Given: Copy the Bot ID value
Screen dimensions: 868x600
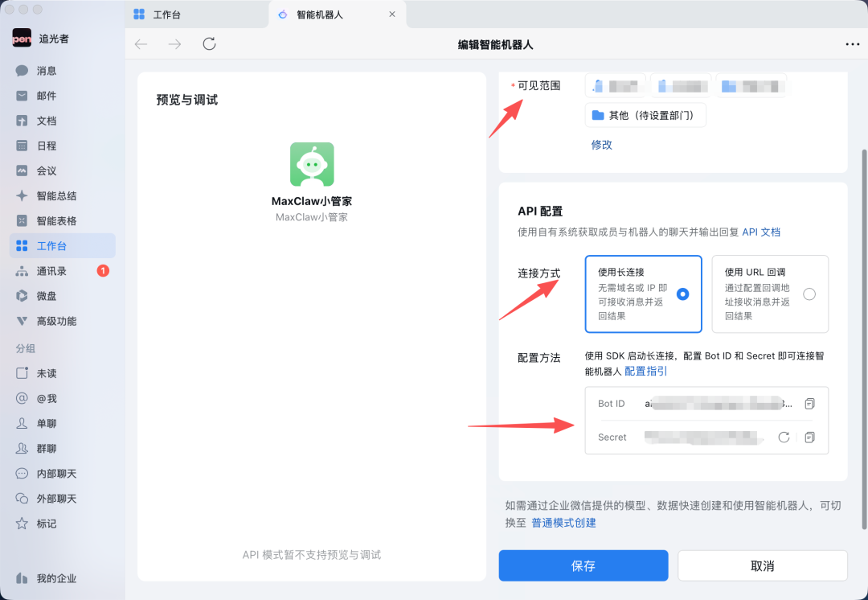Looking at the screenshot, I should click(x=809, y=403).
